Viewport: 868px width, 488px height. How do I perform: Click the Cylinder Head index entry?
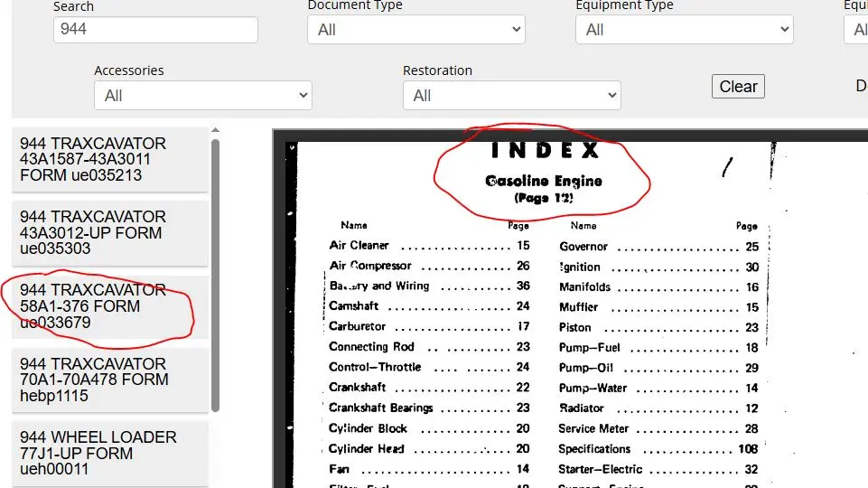click(429, 448)
